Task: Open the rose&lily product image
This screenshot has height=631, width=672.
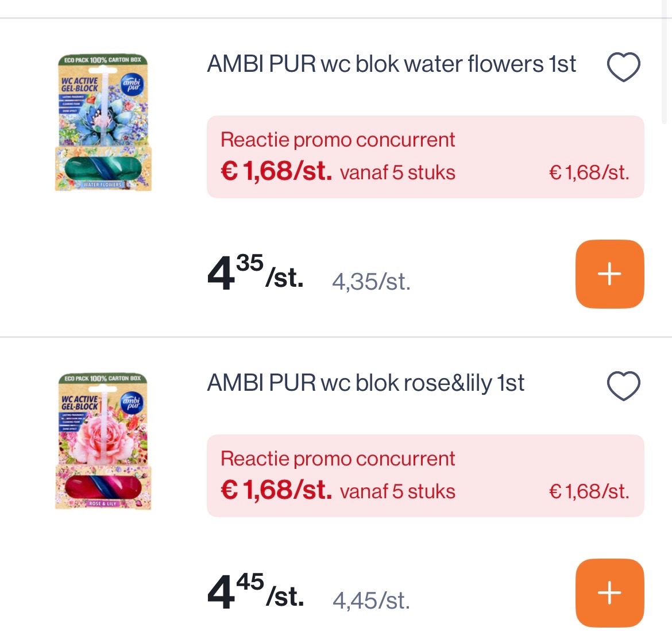Action: [x=103, y=442]
